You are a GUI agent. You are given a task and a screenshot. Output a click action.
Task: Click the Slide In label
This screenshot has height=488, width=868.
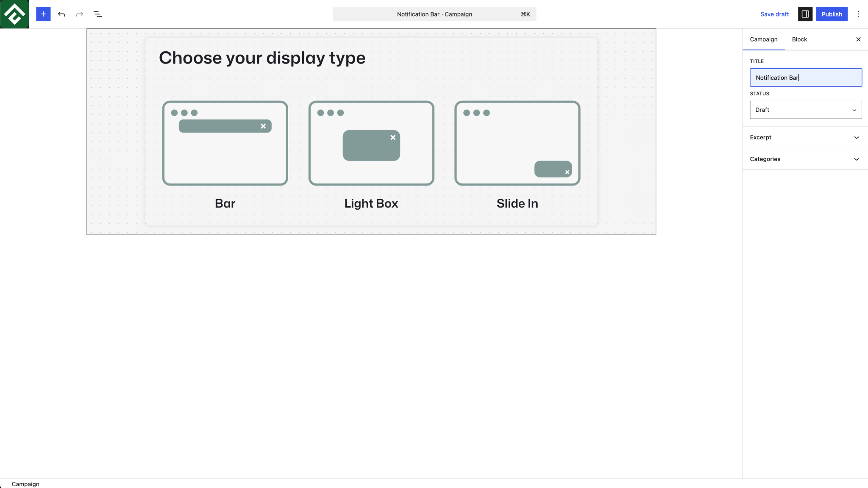tap(517, 203)
